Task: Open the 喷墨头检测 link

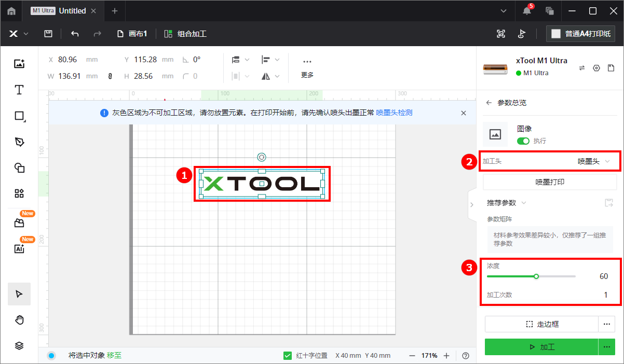Action: tap(394, 113)
